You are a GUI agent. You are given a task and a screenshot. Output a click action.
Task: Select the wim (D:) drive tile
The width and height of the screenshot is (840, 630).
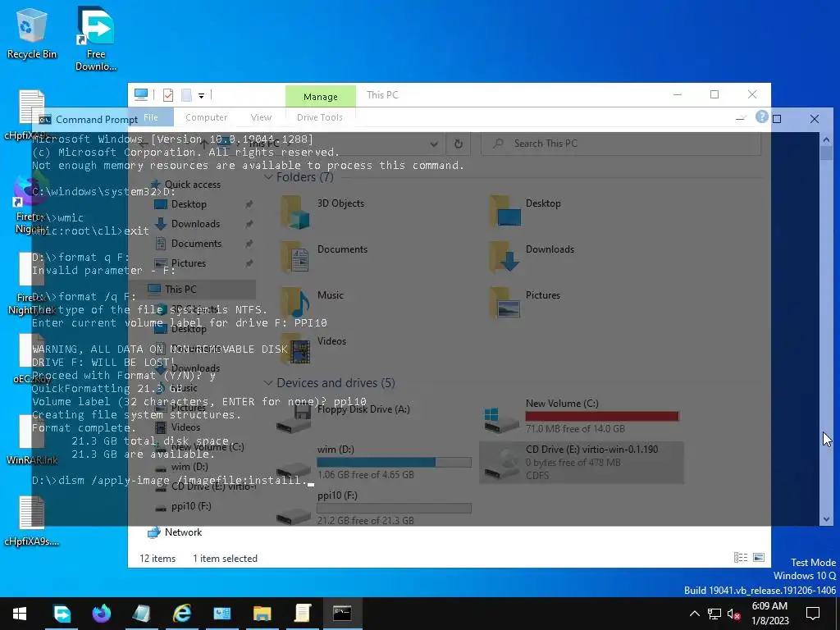(373, 461)
